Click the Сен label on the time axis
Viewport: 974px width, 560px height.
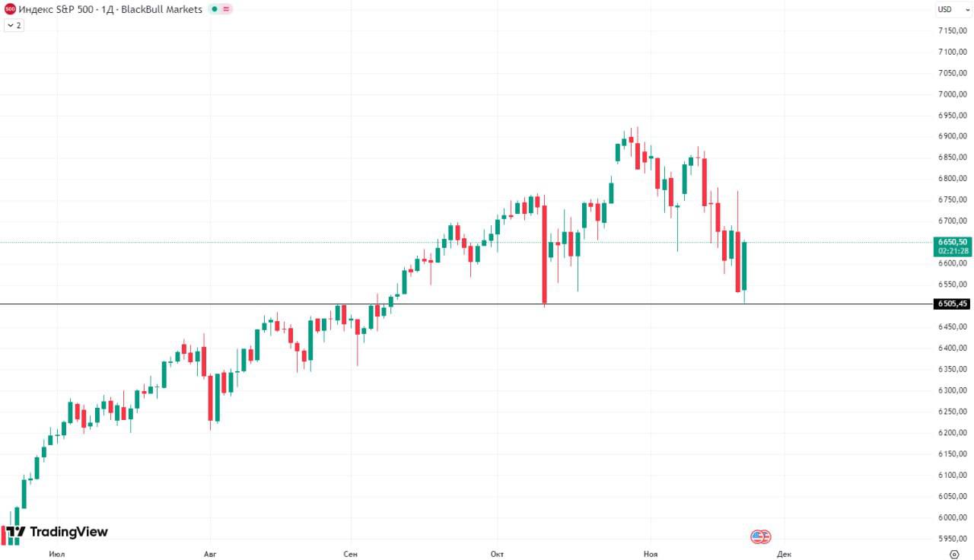[x=351, y=554]
